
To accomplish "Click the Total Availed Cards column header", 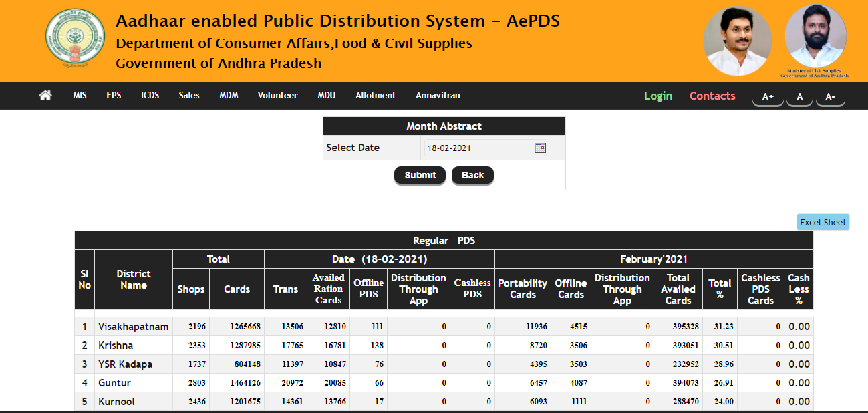I will 678,289.
